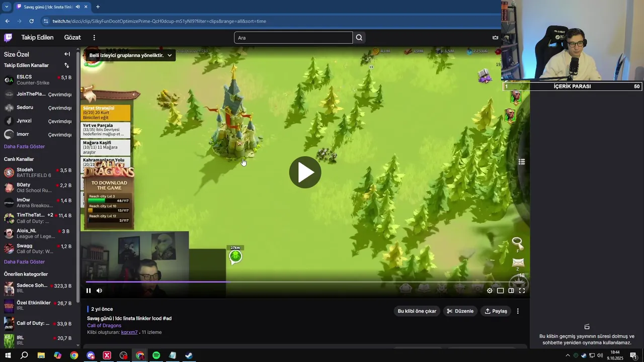Sort followed channels with the arrows icon
The image size is (644, 362).
pyautogui.click(x=66, y=65)
